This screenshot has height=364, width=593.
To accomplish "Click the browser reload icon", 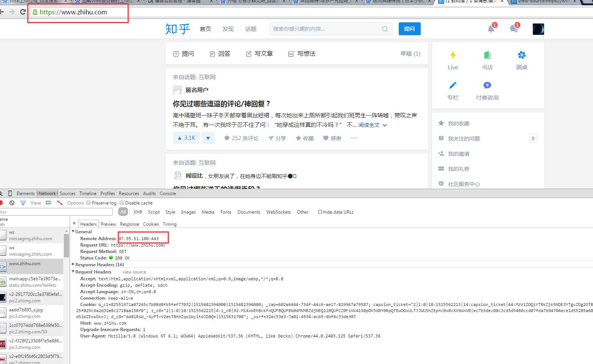I will coord(23,12).
